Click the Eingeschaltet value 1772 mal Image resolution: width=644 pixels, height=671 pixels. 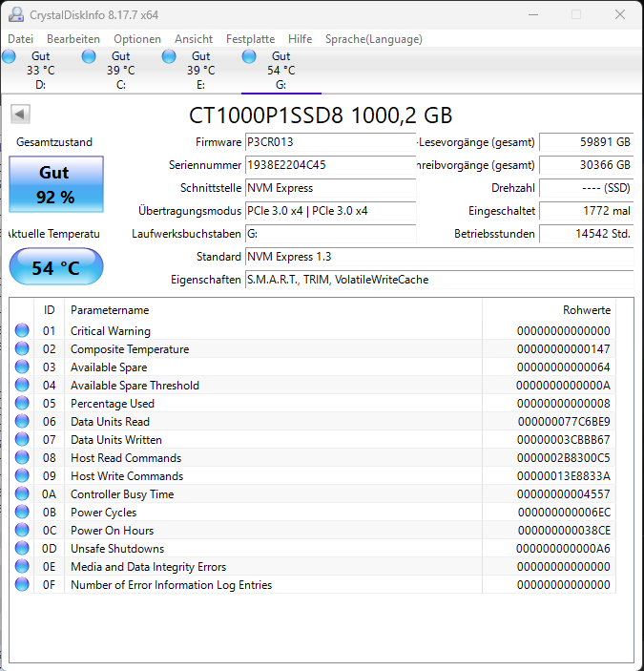click(586, 211)
